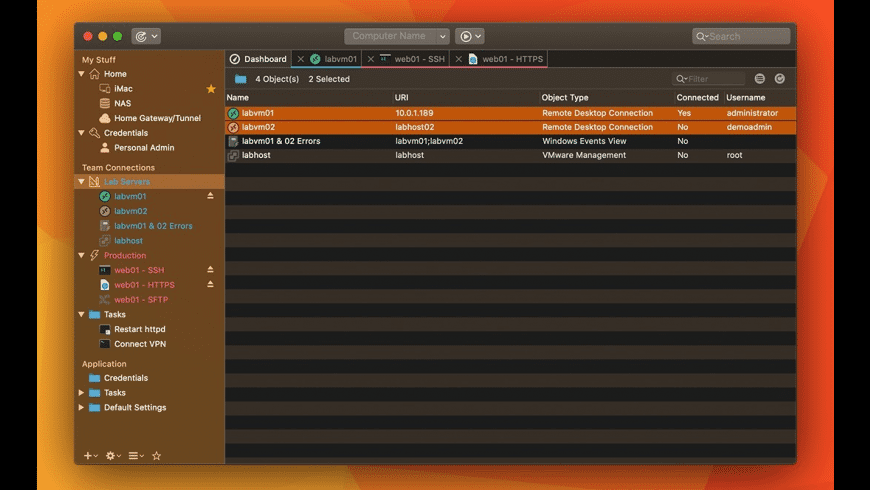Sort by the Connected column header
870x490 pixels.
[697, 97]
